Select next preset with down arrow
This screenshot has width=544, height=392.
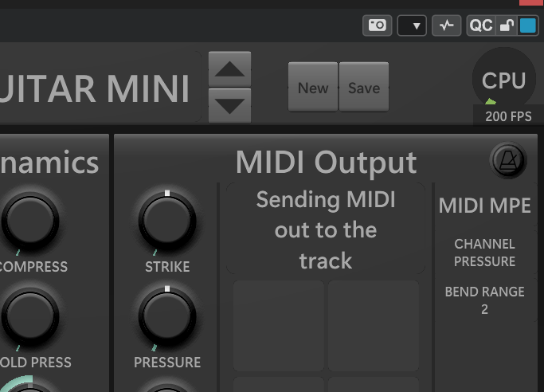pos(229,105)
